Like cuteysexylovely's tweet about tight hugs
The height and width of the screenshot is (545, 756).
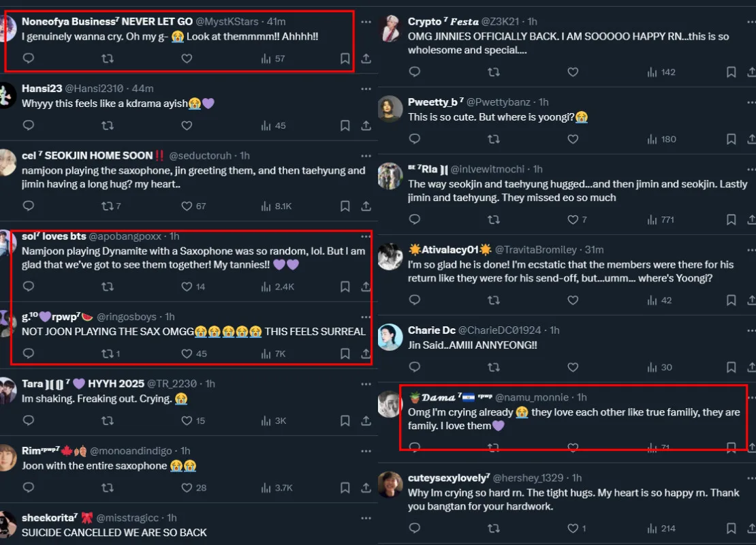573,529
